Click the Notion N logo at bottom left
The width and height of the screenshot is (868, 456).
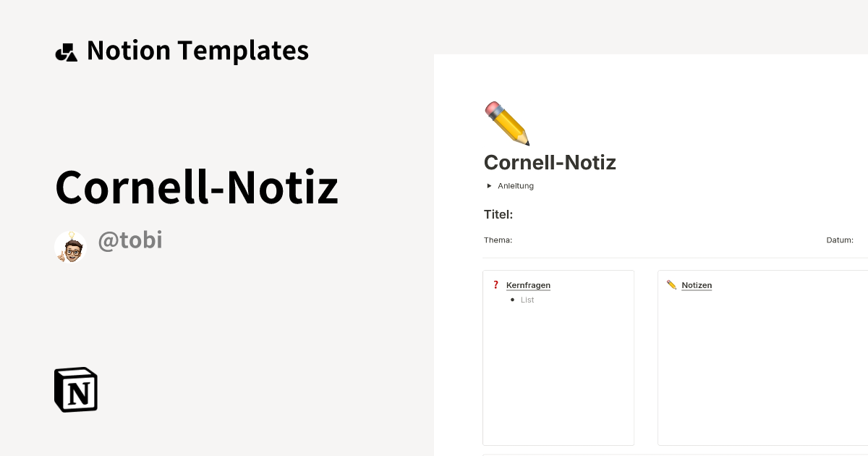coord(75,389)
